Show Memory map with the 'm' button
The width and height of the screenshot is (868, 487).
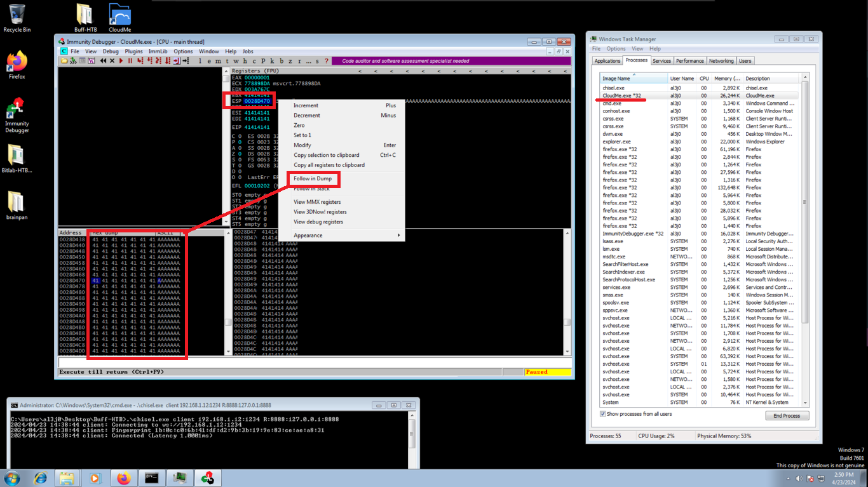click(218, 61)
